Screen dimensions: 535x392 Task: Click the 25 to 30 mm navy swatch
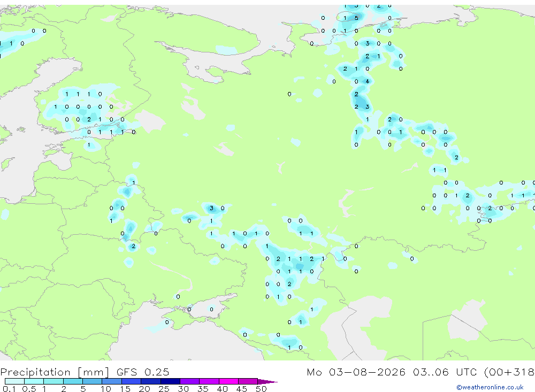point(170,381)
